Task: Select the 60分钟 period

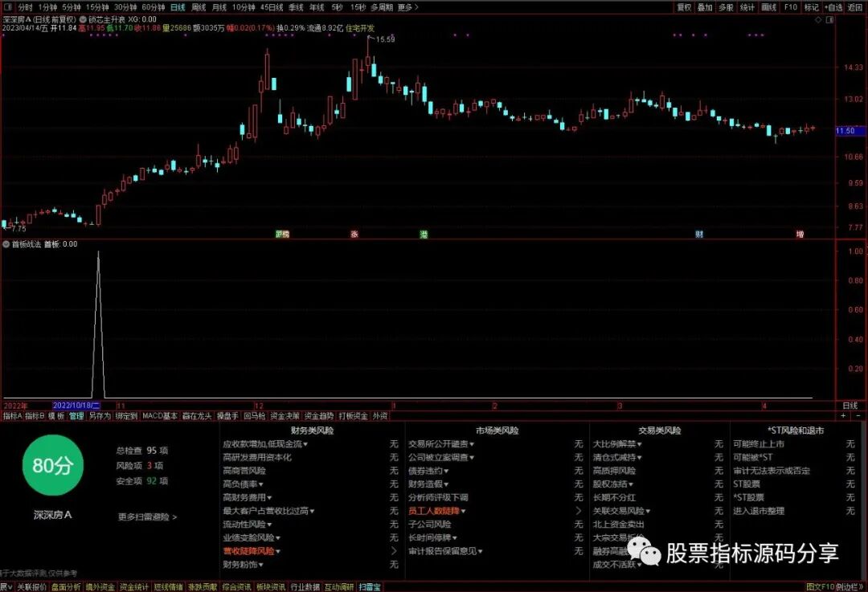Action: (154, 7)
